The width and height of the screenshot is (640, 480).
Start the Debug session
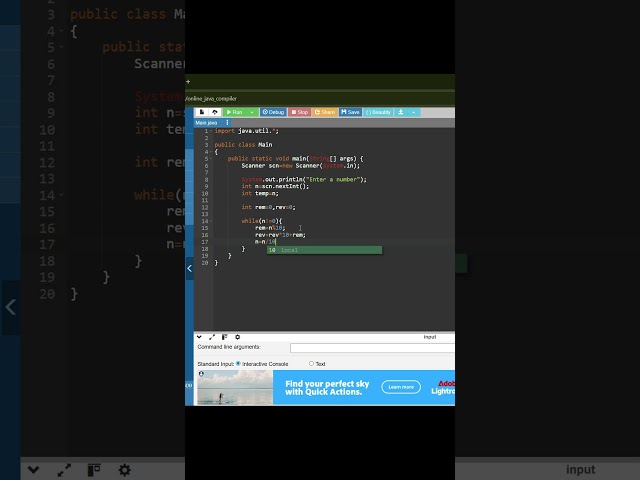pos(273,112)
